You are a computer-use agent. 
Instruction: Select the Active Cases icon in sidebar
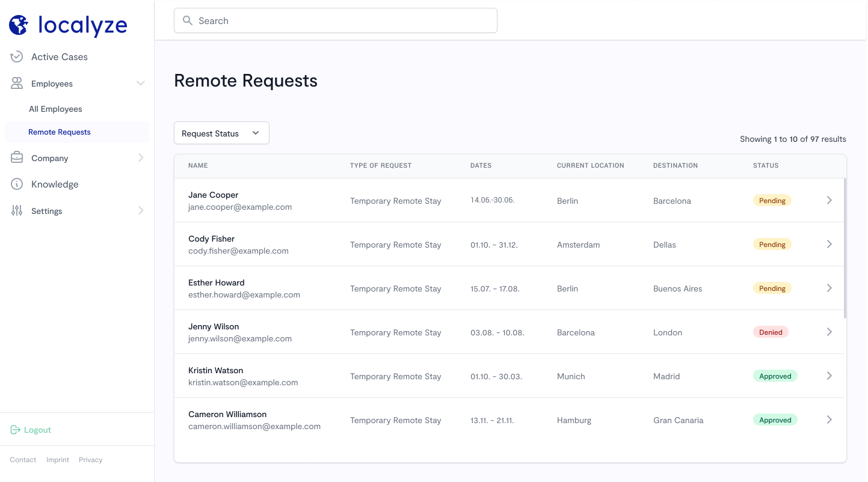17,56
